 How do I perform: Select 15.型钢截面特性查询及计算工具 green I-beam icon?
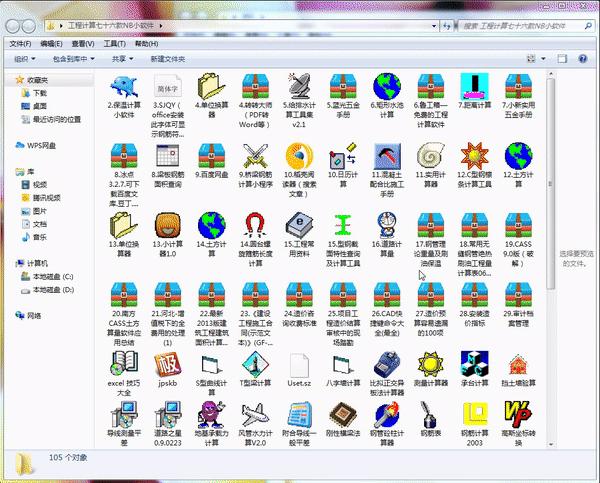point(343,226)
